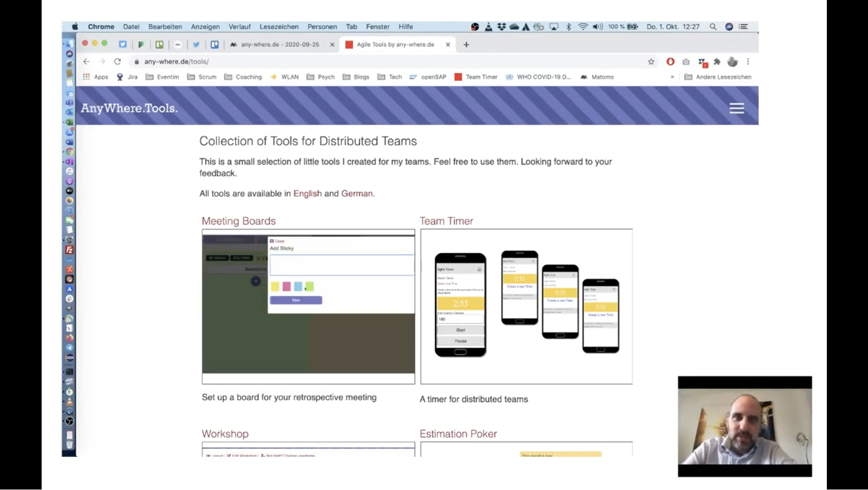Open Chrome three-dot menu
The width and height of the screenshot is (868, 490).
tap(748, 61)
